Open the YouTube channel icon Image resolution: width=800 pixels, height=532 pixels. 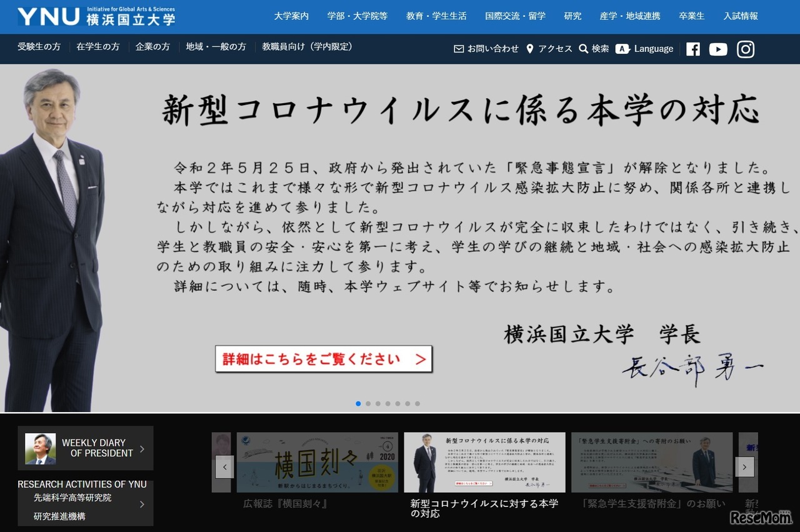click(718, 49)
